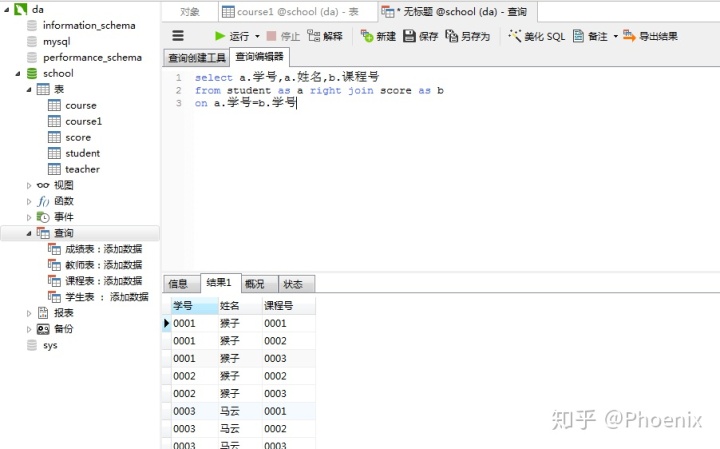Click the New (新建) query icon

pyautogui.click(x=367, y=36)
